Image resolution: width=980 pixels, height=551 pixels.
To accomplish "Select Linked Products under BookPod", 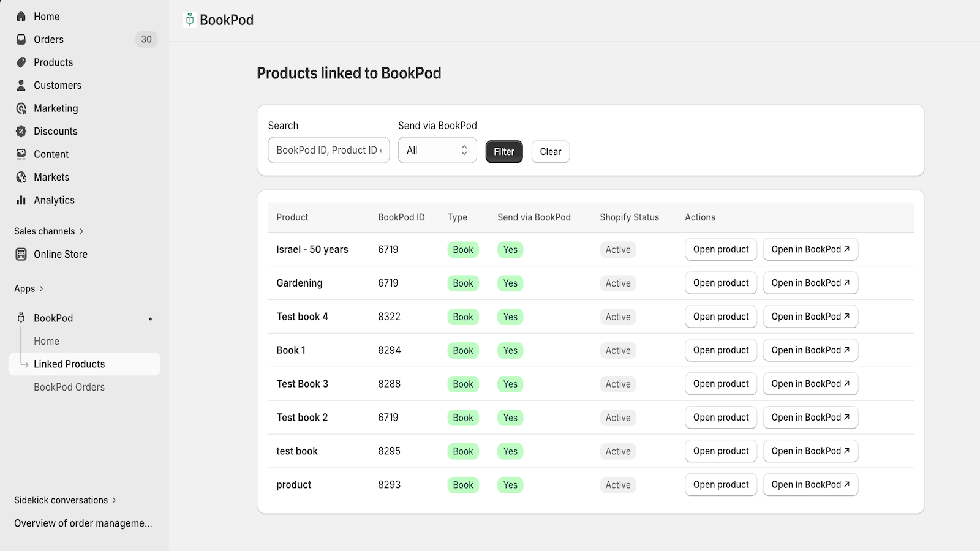I will coord(85,364).
